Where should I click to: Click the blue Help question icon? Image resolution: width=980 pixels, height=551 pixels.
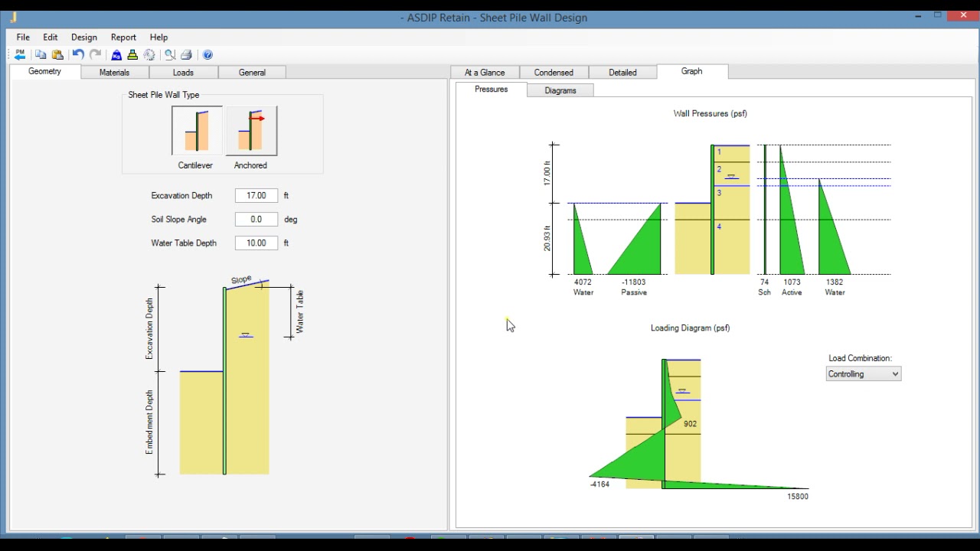point(207,54)
